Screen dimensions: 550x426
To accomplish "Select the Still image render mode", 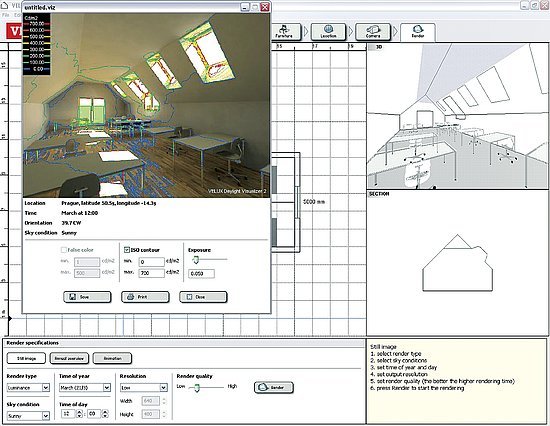I will (x=26, y=358).
